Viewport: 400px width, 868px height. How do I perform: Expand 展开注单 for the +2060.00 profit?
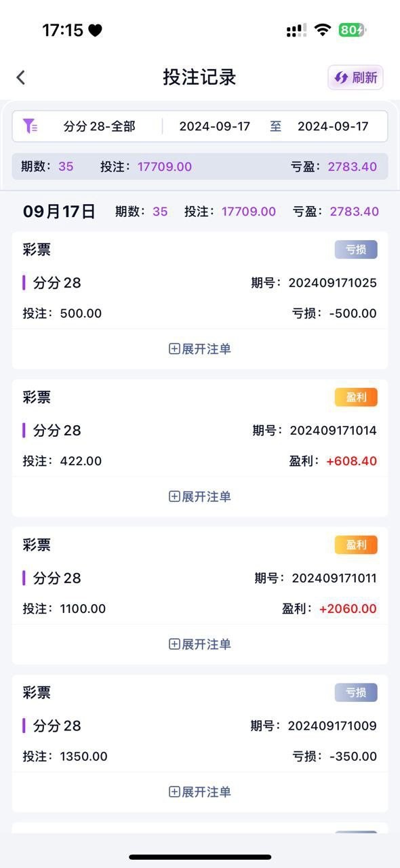click(x=200, y=644)
